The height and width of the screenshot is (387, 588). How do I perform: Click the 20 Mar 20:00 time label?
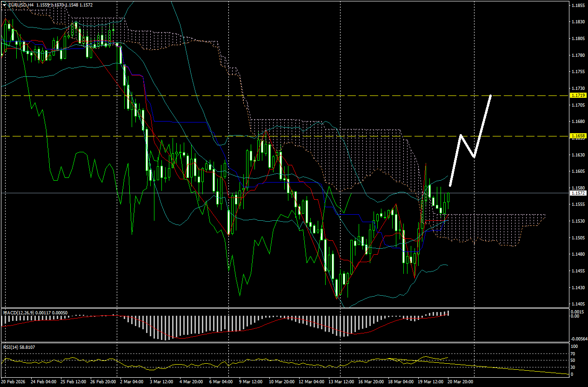coord(461,381)
